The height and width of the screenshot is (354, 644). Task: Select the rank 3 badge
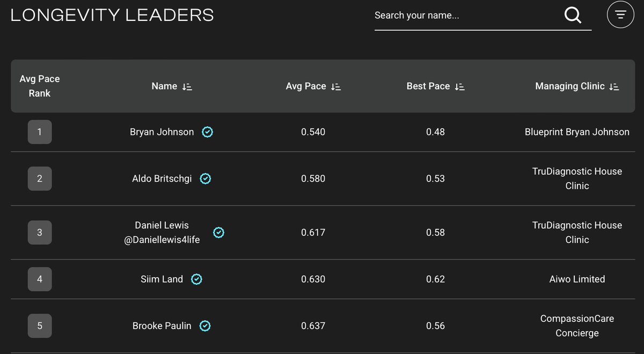pyautogui.click(x=40, y=232)
